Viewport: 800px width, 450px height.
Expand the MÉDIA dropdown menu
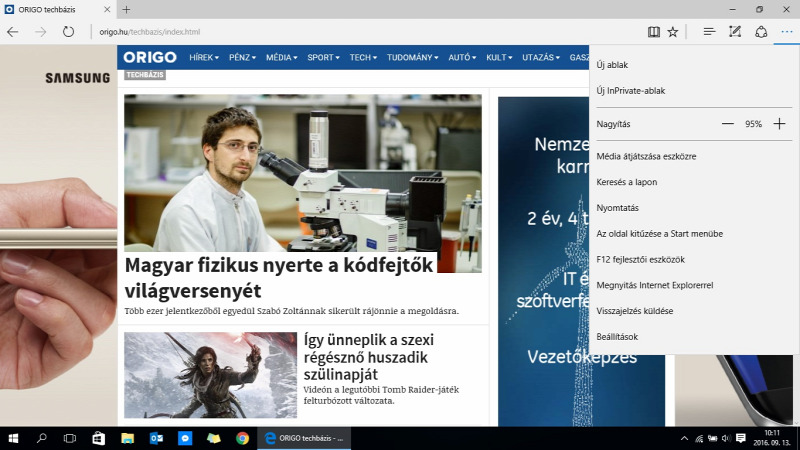(x=281, y=58)
